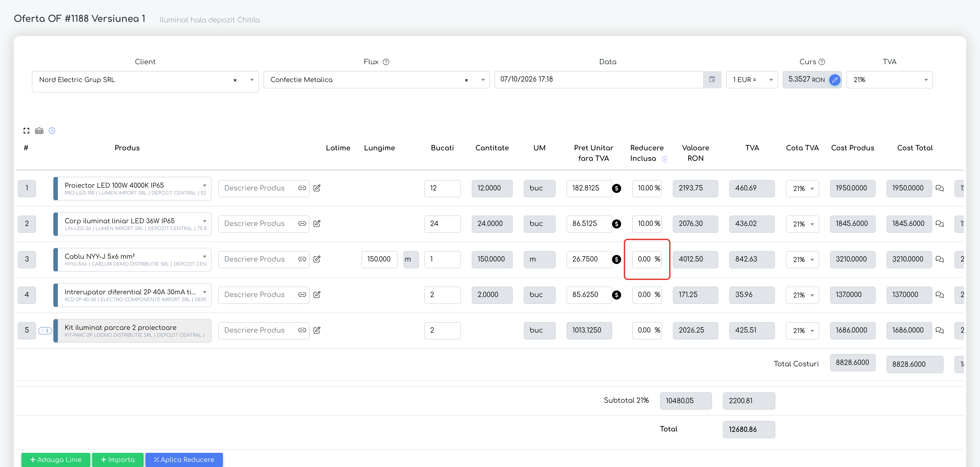The width and height of the screenshot is (980, 467).
Task: Click Lungime field showing 150.000
Action: coord(379,259)
